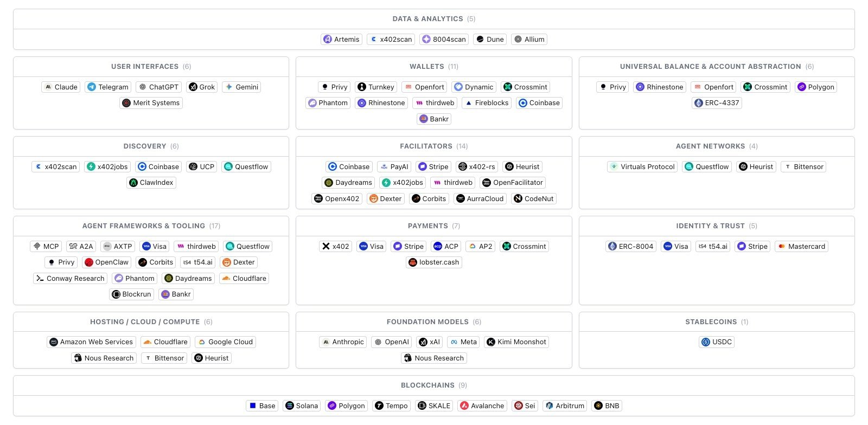Click the Avalanche red logo icon
868x425 pixels.
[464, 406]
